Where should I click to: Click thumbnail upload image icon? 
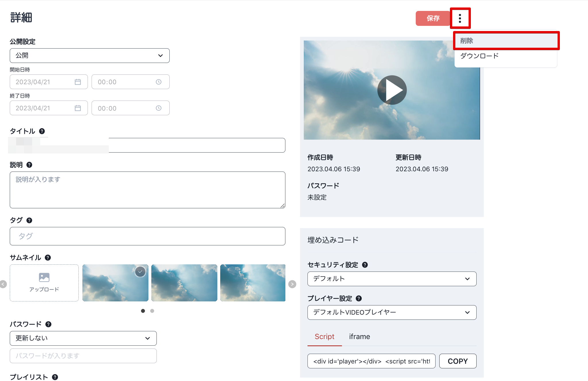pos(44,277)
